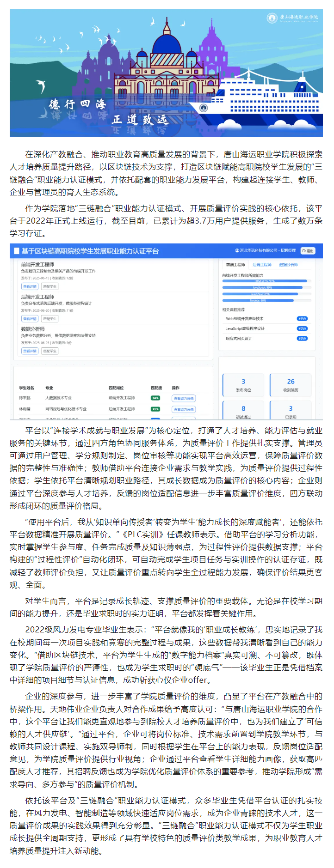Click the 退出 logout button

coord(308,251)
